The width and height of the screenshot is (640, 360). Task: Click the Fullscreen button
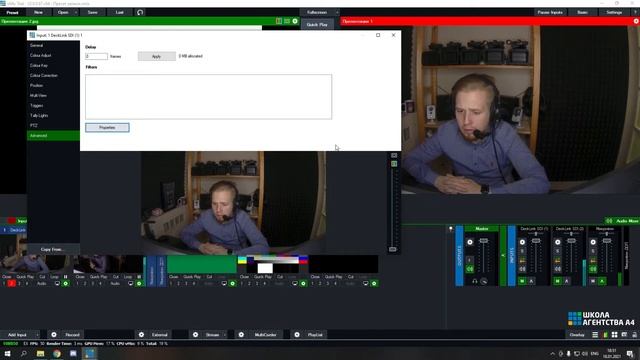[317, 12]
